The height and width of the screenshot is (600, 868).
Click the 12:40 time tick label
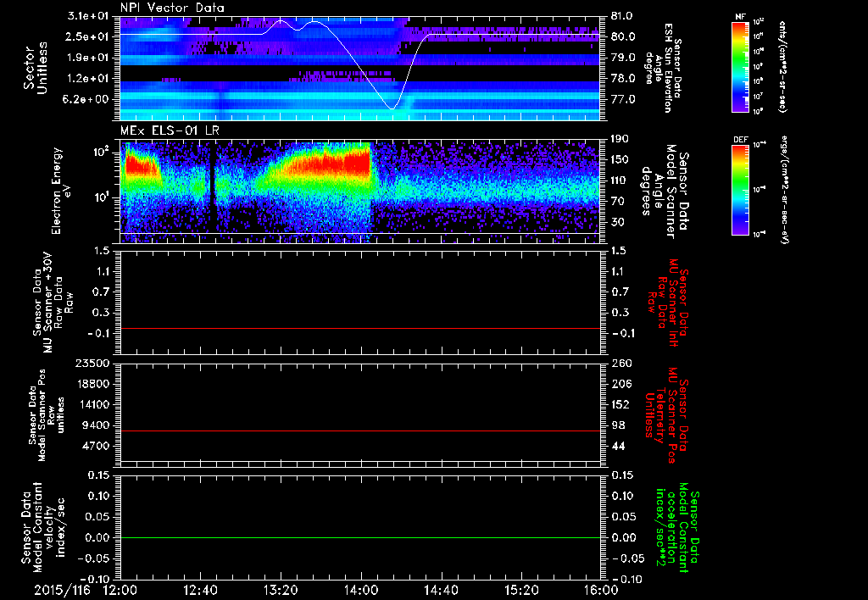pyautogui.click(x=200, y=590)
